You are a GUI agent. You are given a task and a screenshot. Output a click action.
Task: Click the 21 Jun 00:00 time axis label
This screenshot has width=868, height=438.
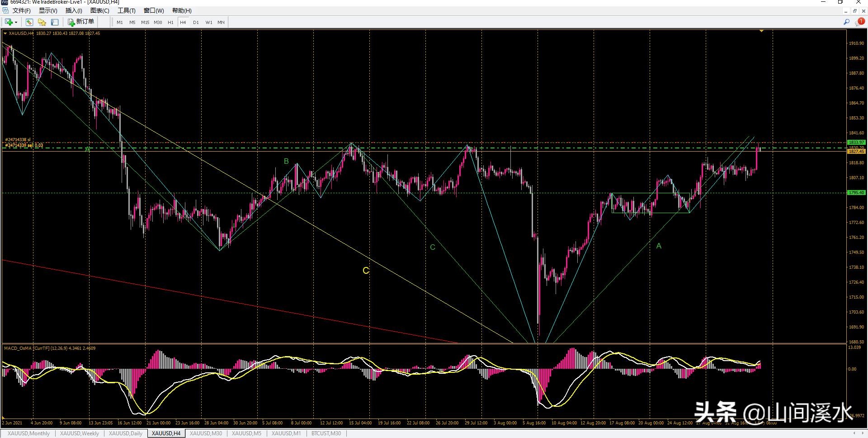[x=158, y=423]
